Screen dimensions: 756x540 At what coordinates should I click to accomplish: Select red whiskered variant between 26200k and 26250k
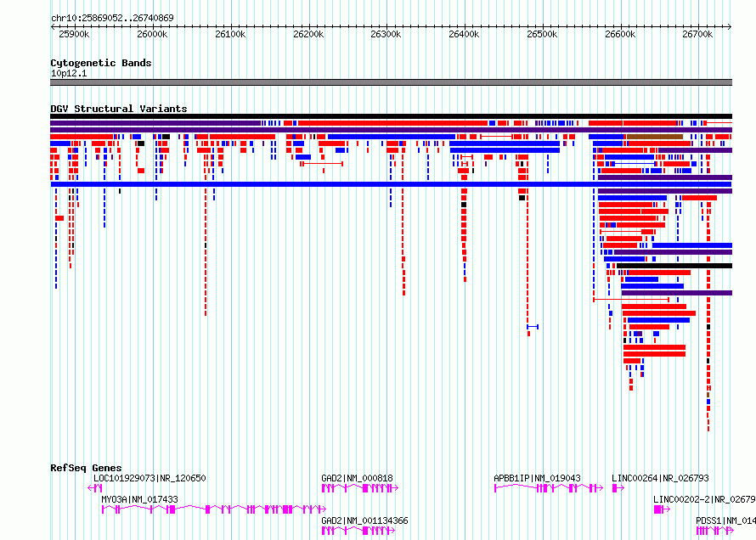pos(322,164)
